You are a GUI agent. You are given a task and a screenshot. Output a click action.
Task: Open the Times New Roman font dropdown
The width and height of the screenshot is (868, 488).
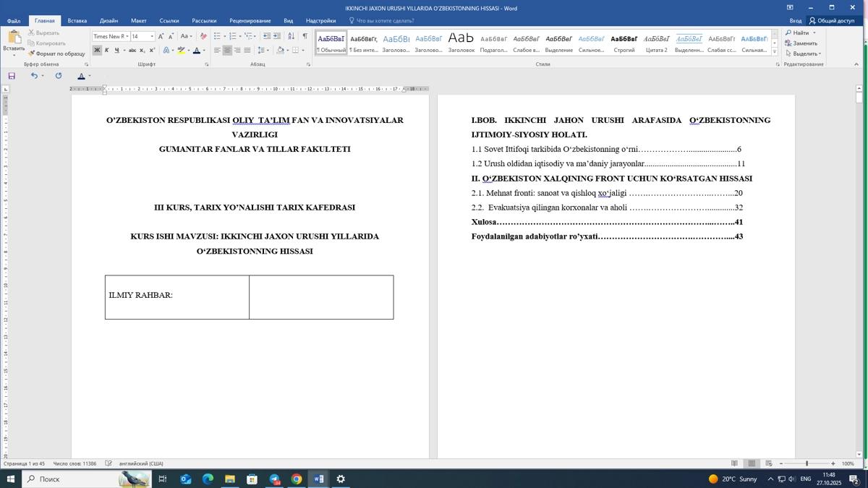[x=127, y=36]
